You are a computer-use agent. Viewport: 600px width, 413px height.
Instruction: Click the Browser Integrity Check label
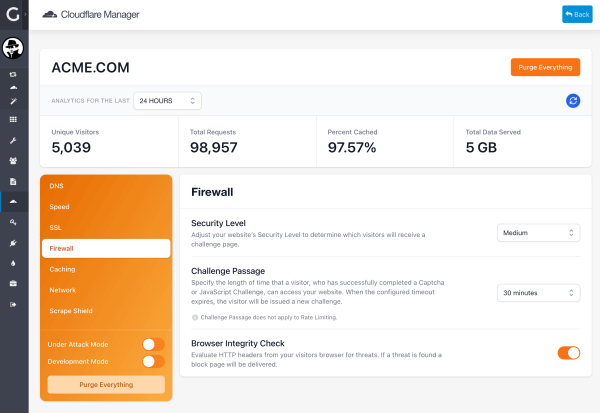(x=238, y=343)
